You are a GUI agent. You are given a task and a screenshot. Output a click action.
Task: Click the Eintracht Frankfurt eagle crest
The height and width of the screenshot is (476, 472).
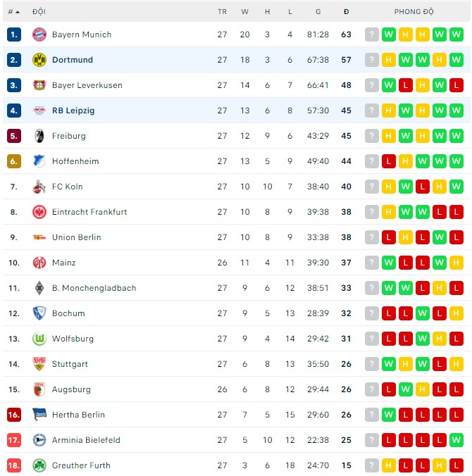[39, 212]
